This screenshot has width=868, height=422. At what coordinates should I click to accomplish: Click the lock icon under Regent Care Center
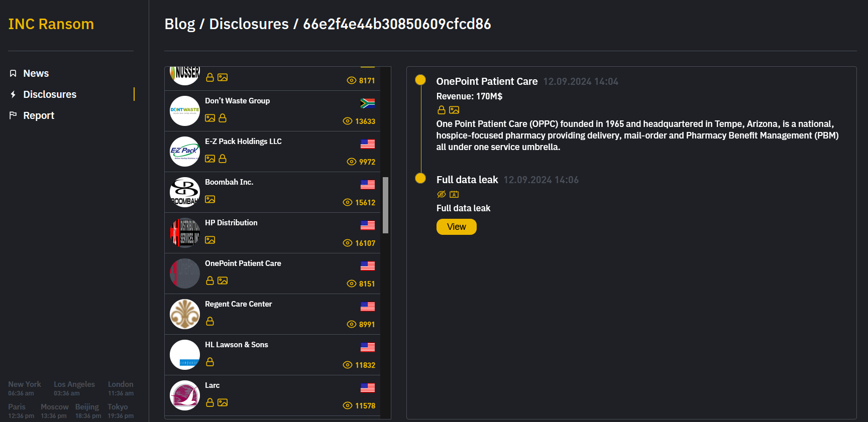pos(210,321)
